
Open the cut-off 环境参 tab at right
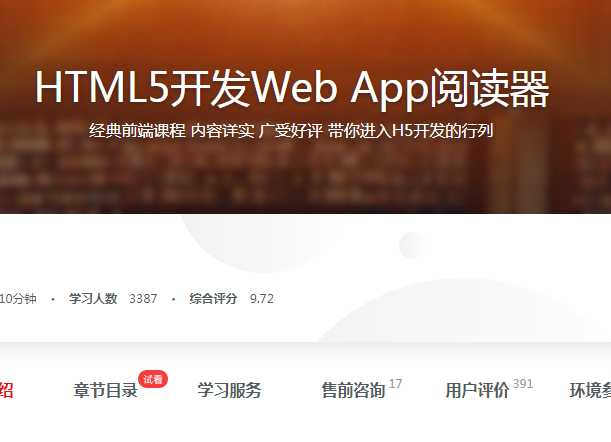589,391
